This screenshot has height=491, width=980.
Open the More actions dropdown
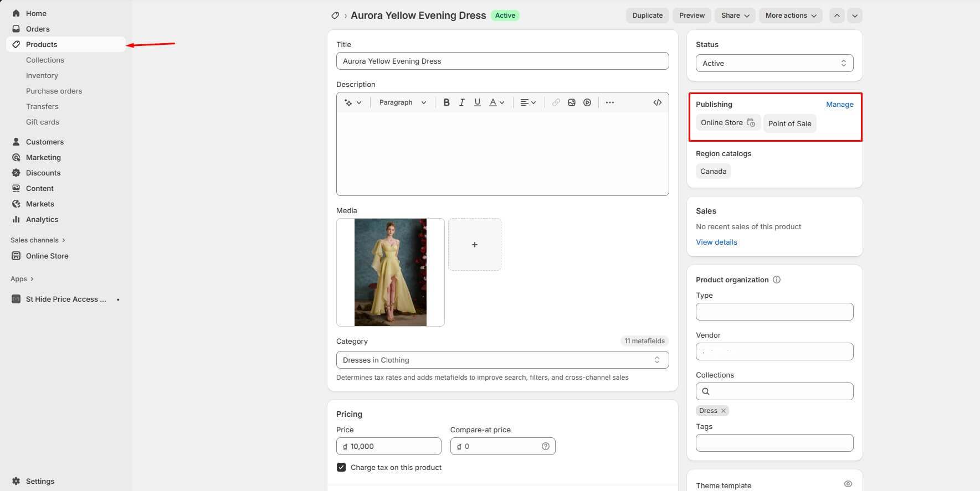[791, 15]
